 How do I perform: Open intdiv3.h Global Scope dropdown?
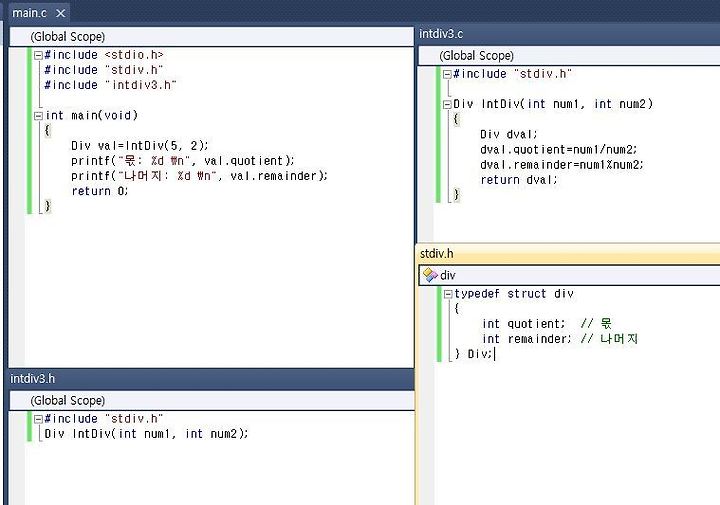tap(211, 401)
